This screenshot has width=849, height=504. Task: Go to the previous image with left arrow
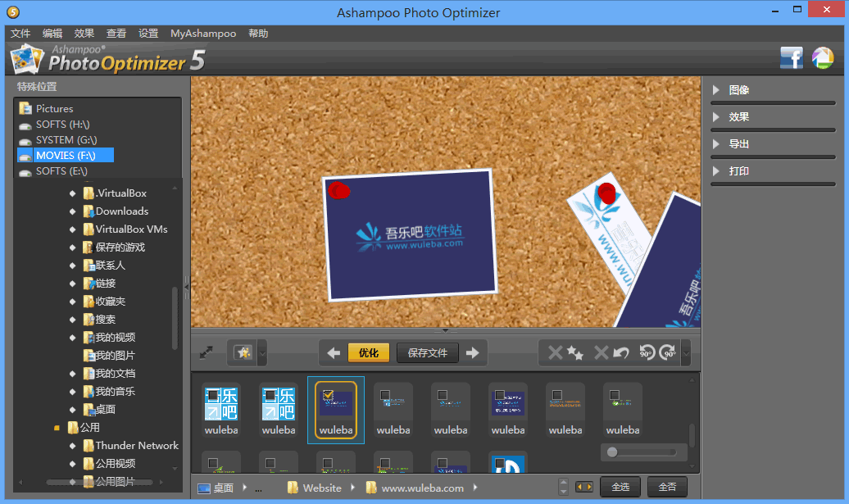[334, 353]
